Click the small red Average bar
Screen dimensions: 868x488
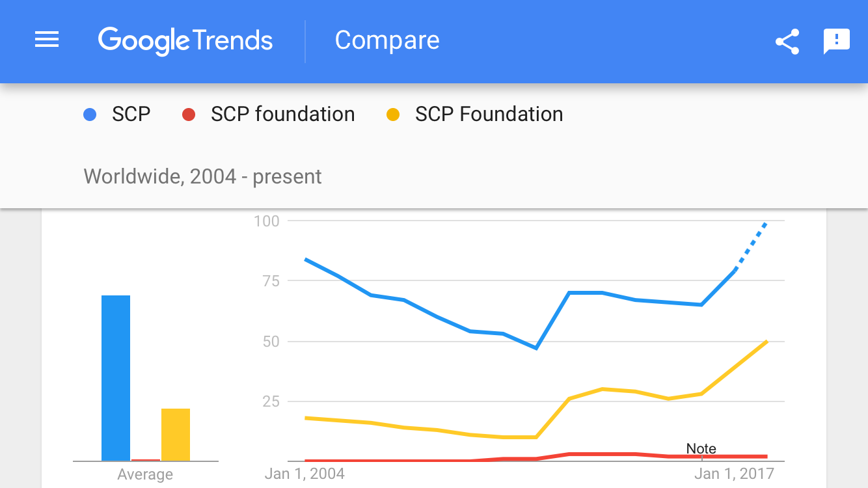pos(146,459)
